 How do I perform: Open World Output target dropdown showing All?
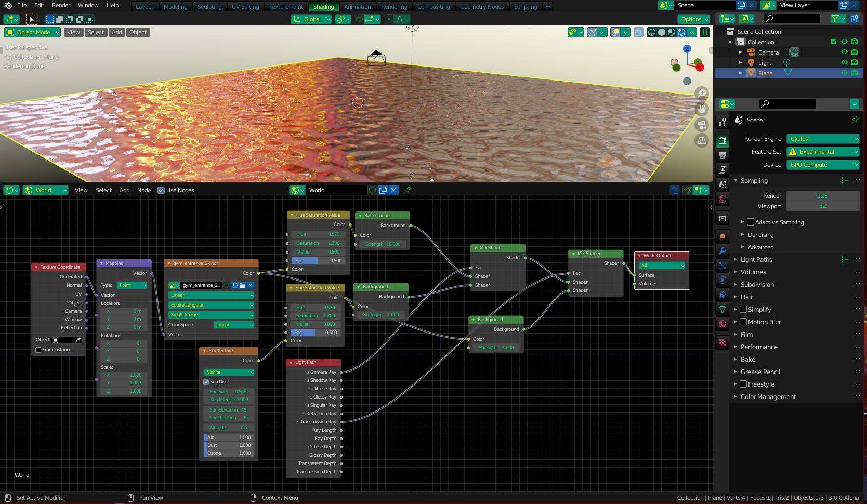[x=661, y=266]
